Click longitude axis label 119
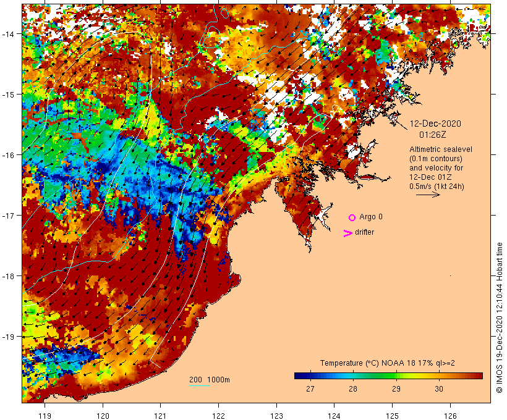The width and height of the screenshot is (507, 420). coord(45,416)
